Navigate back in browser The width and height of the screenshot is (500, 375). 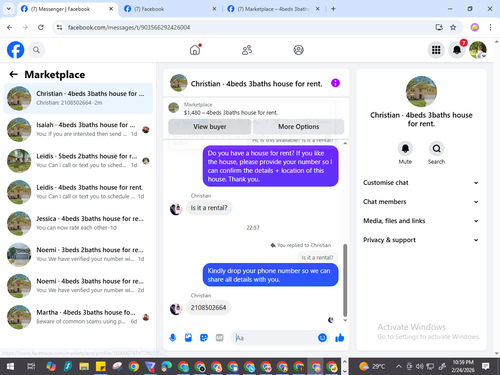[x=10, y=27]
